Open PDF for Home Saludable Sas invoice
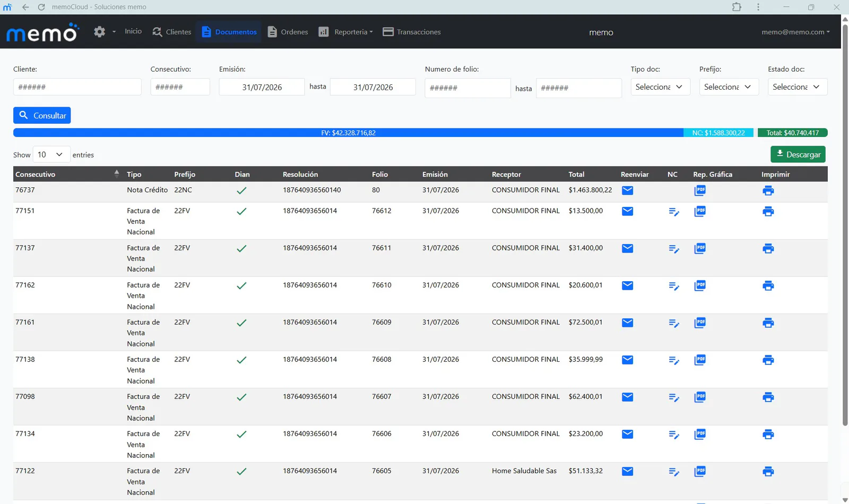849x504 pixels. [700, 471]
